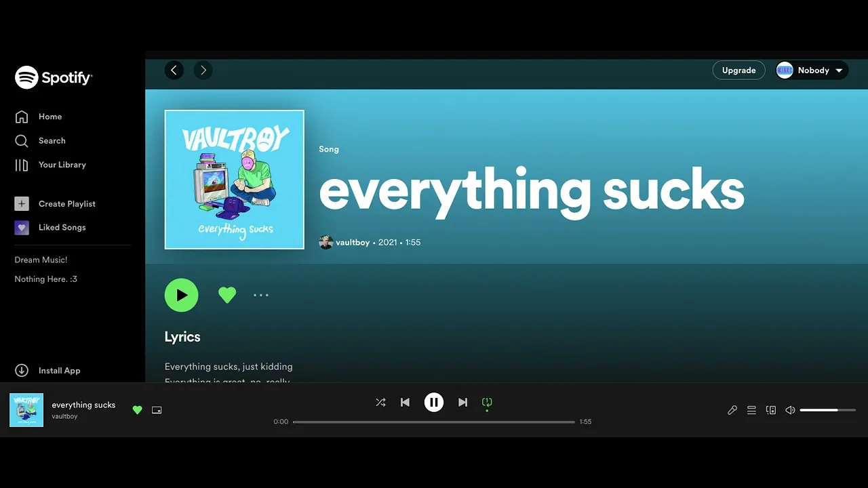This screenshot has width=868, height=488.
Task: Click Install App download icon
Action: (x=22, y=371)
